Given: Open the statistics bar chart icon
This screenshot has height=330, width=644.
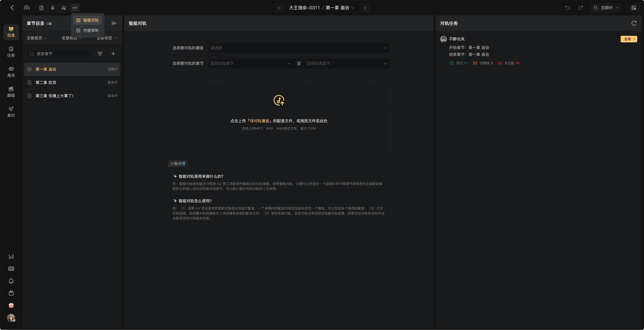Looking at the screenshot, I should 11,257.
